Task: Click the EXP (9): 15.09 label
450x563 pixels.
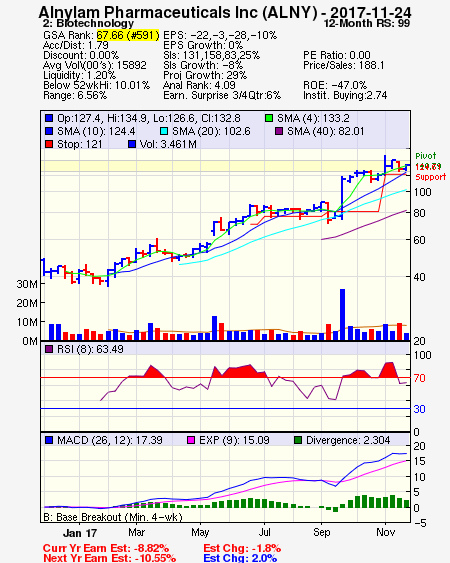Action: coord(234,440)
